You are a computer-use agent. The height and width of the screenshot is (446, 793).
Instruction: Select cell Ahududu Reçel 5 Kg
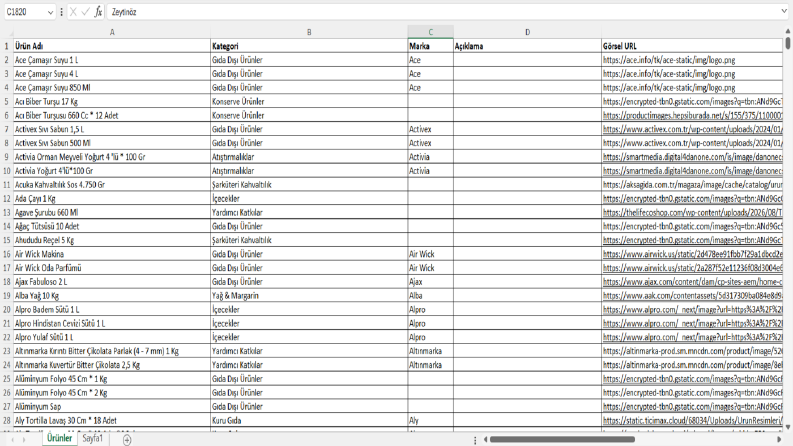point(112,240)
